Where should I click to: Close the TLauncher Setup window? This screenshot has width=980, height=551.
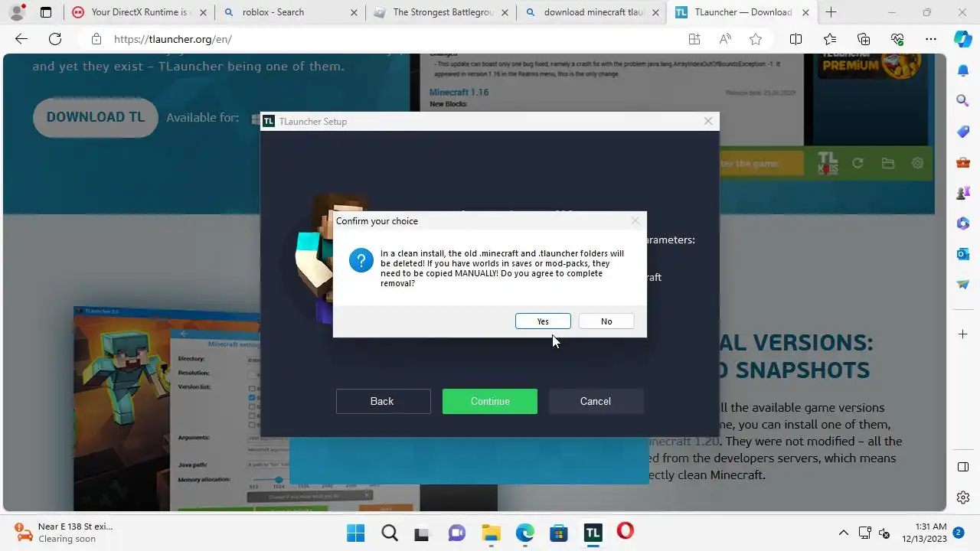(x=708, y=121)
